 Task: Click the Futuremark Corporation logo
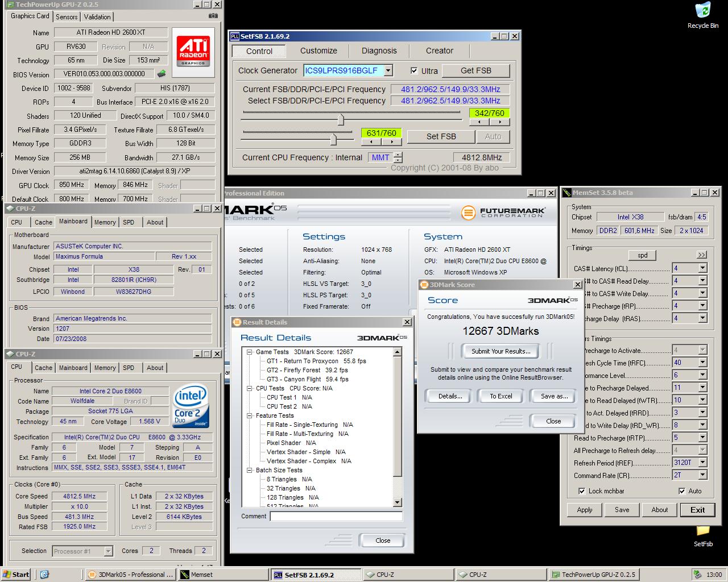click(503, 213)
